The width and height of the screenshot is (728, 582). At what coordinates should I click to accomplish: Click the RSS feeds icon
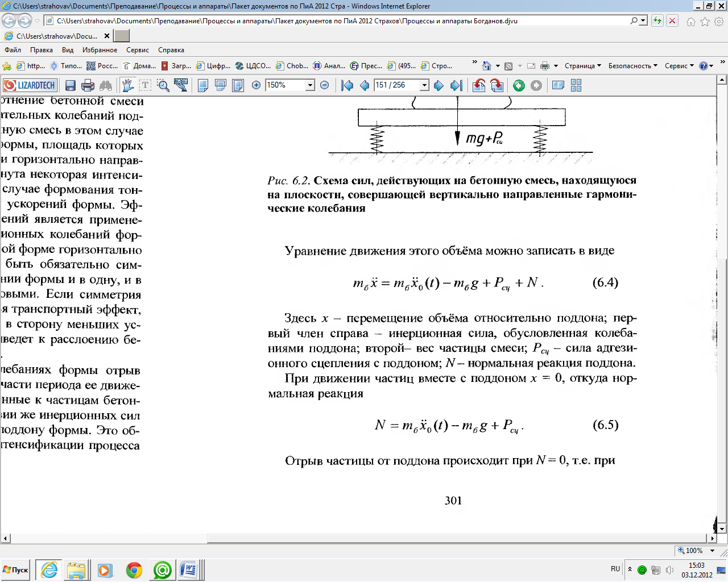[508, 66]
